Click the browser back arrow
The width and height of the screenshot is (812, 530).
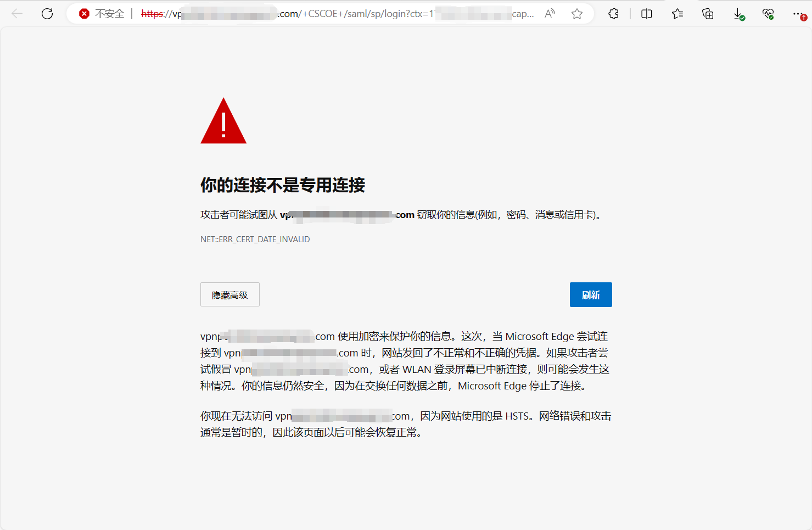pos(17,14)
